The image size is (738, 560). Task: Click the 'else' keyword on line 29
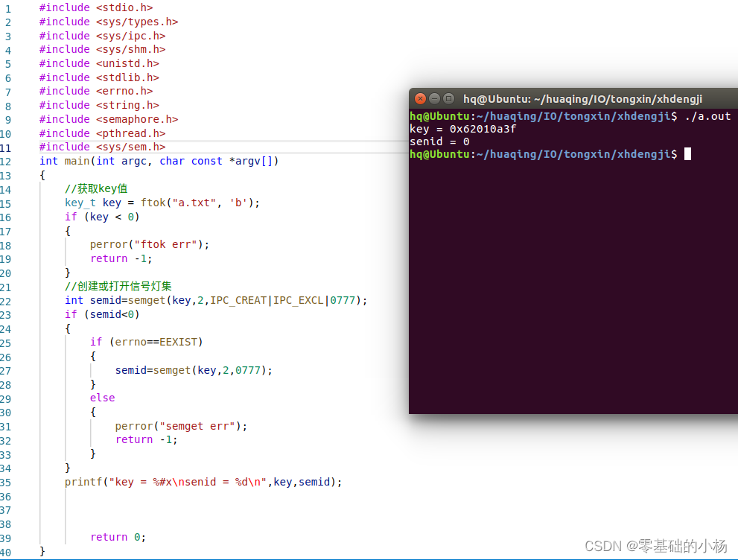click(x=103, y=398)
